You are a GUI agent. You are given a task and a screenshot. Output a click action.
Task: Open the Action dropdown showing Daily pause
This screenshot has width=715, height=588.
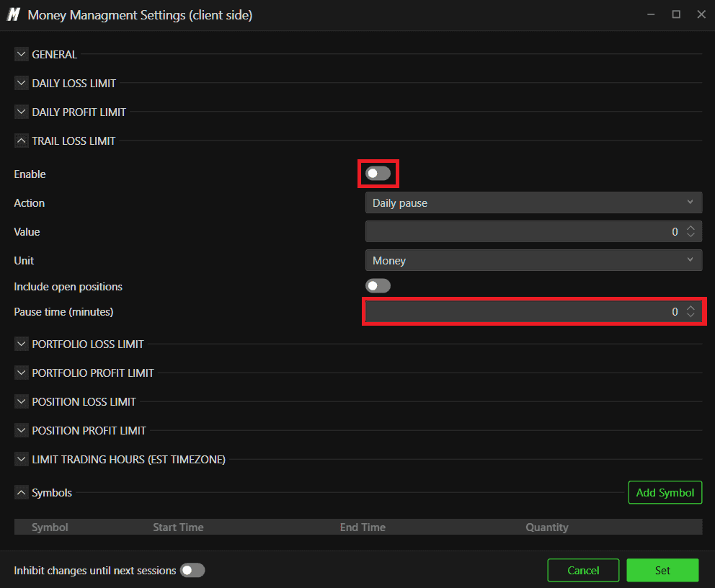[x=533, y=202]
